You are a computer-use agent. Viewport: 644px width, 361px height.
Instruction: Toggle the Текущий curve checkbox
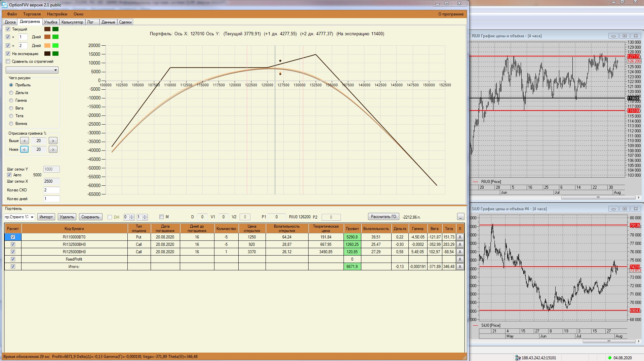(x=8, y=29)
